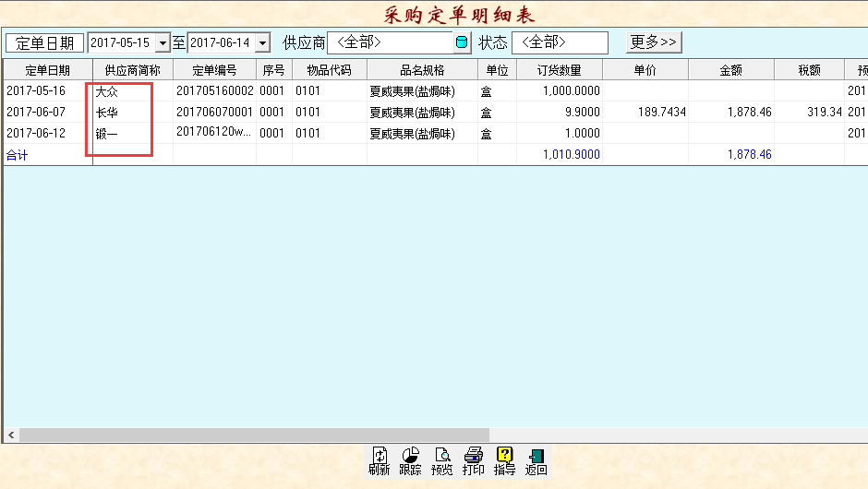Screen dimensions: 868x489
Task: Expand the end date 2017-06-14 dropdown
Action: (263, 42)
